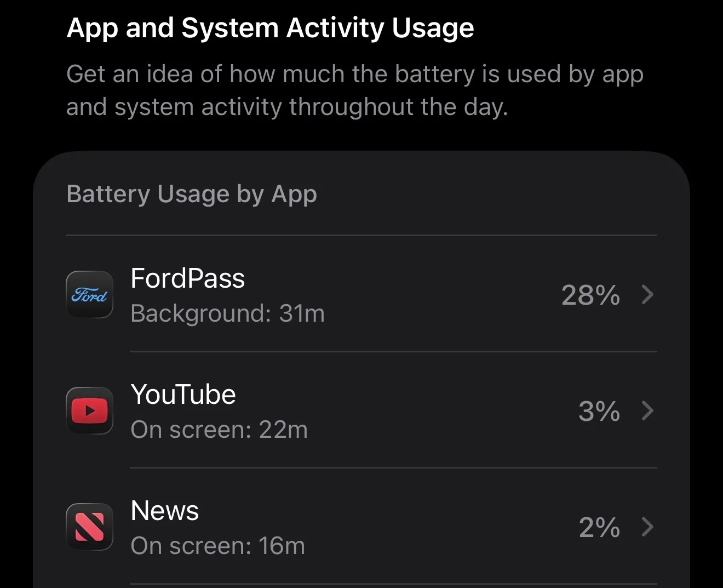Viewport: 723px width, 588px height.
Task: Tap the Apple News app icon
Action: 89,527
